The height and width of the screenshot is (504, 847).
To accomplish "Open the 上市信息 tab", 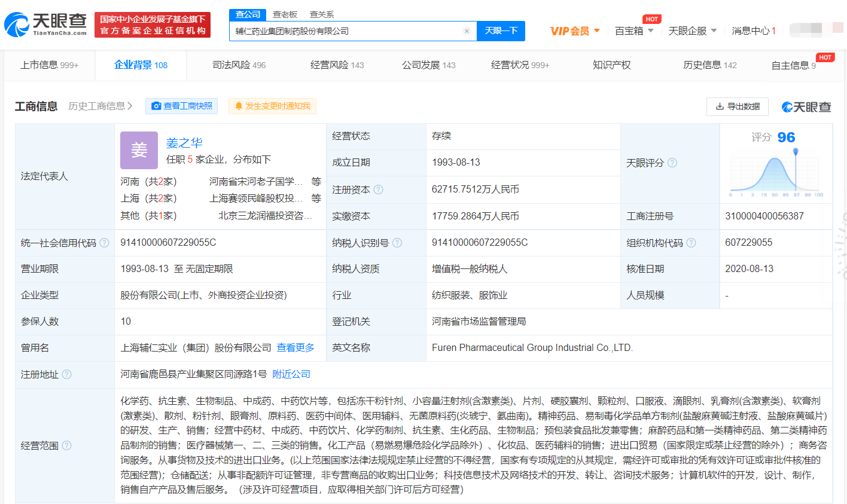I will (50, 65).
